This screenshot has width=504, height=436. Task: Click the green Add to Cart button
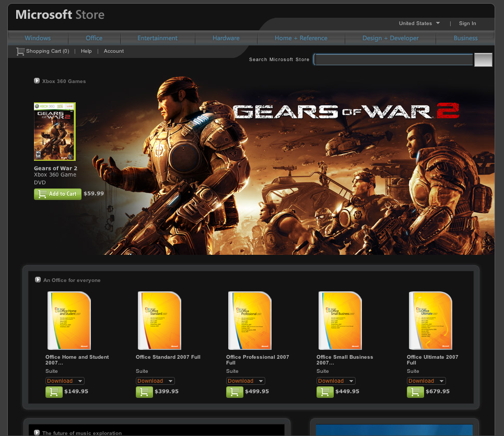(57, 194)
